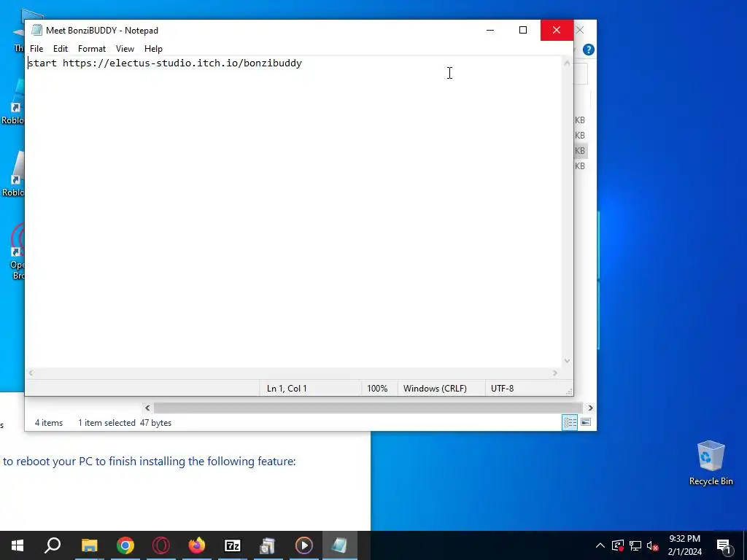This screenshot has width=747, height=560.
Task: Click the reboot your PC message text
Action: (149, 462)
